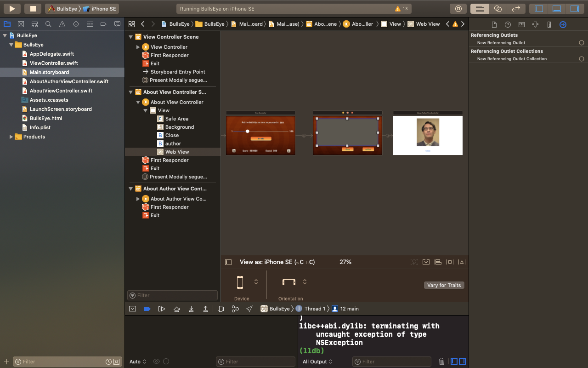Open the Find navigator search icon
Screen dimensions: 588x368
48,24
